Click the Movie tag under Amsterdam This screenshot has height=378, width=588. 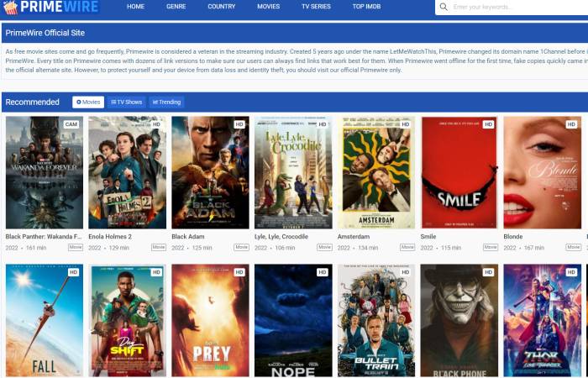407,248
